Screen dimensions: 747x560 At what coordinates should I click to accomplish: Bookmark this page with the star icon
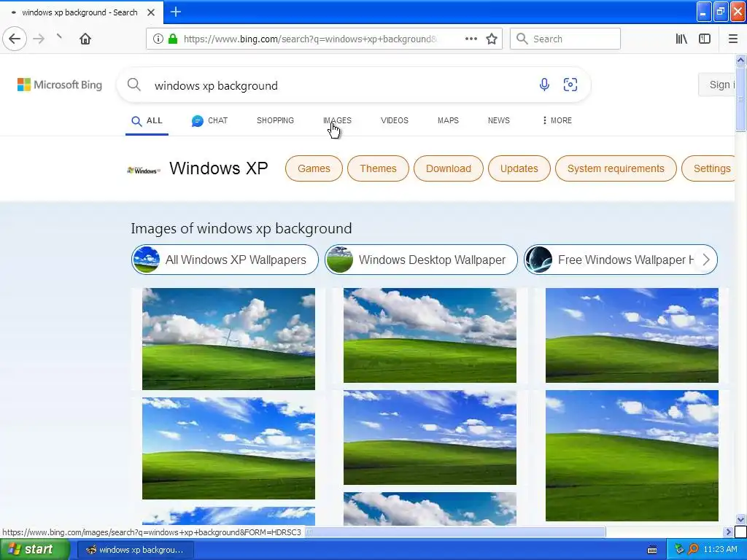click(492, 39)
